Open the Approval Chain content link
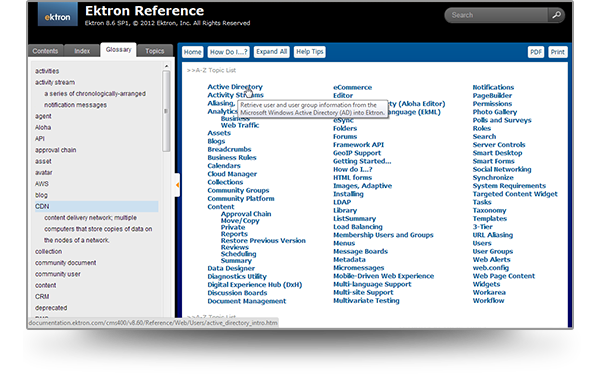 [246, 214]
